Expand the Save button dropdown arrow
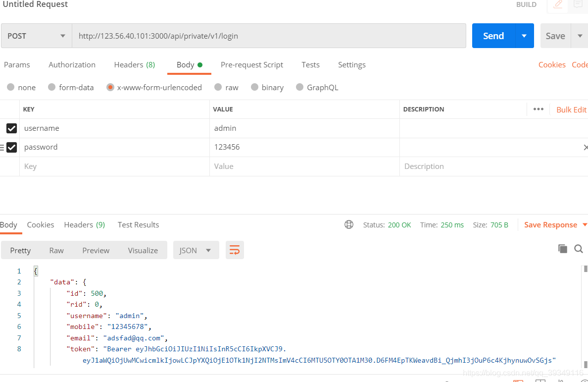588x382 pixels. tap(580, 36)
